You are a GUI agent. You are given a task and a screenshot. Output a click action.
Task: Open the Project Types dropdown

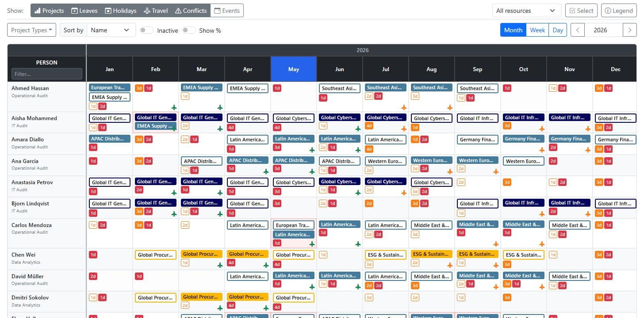32,30
